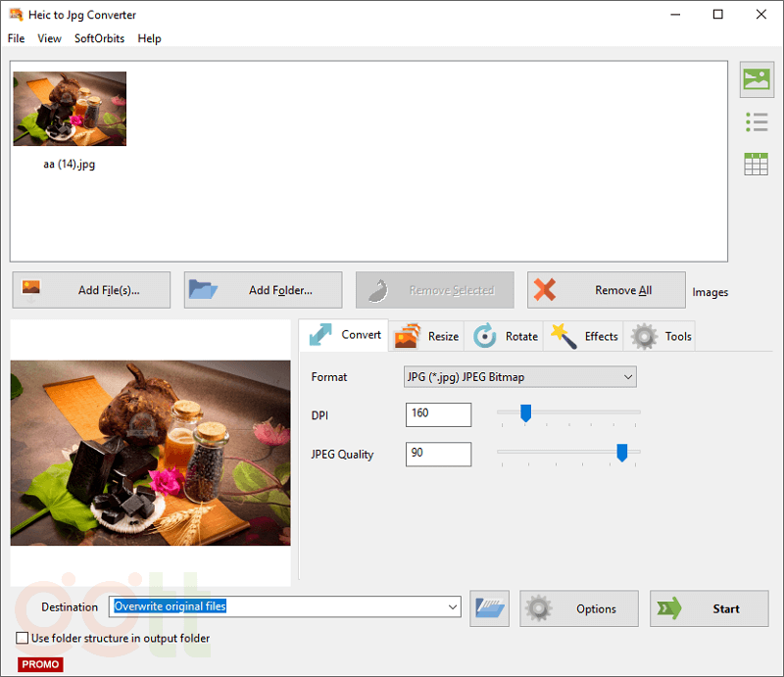Click the Remove All button
Image resolution: width=784 pixels, height=677 pixels.
click(606, 290)
